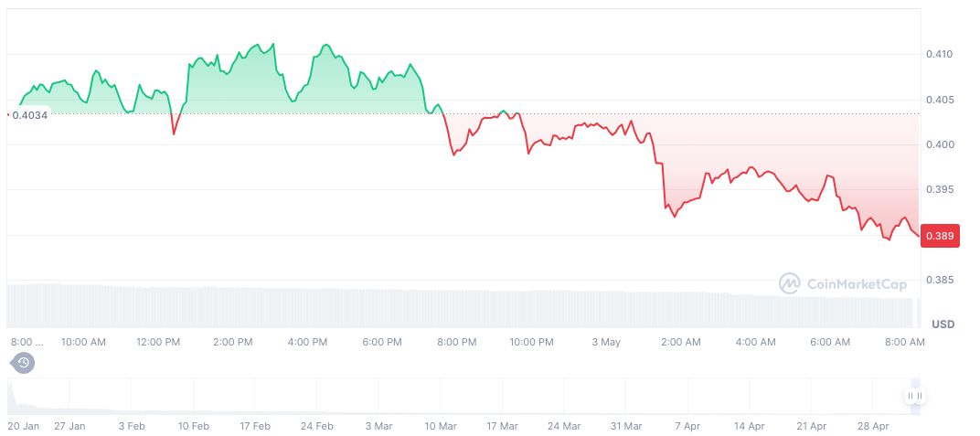Click the 0.395 price axis label

pos(939,190)
